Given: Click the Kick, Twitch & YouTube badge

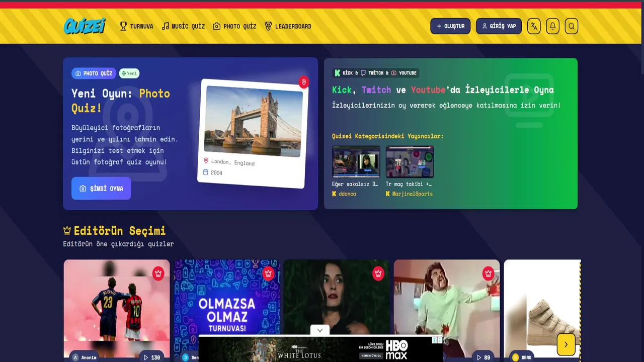Looking at the screenshot, I should tap(376, 73).
